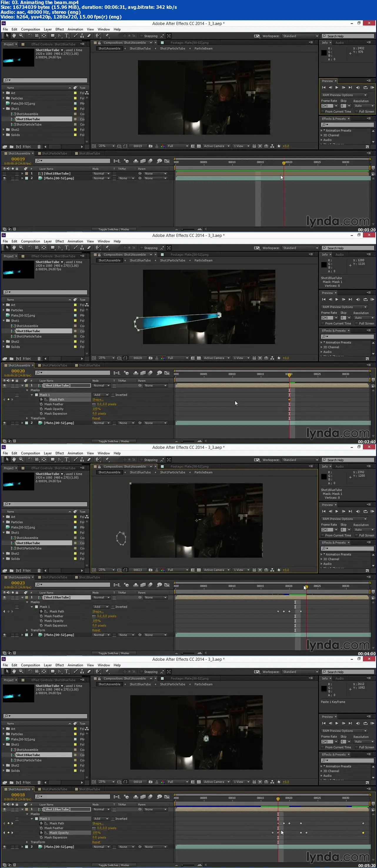Image resolution: width=377 pixels, height=868 pixels.
Task: Open Animation menu in 00:05:20 frame
Action: tap(75, 665)
